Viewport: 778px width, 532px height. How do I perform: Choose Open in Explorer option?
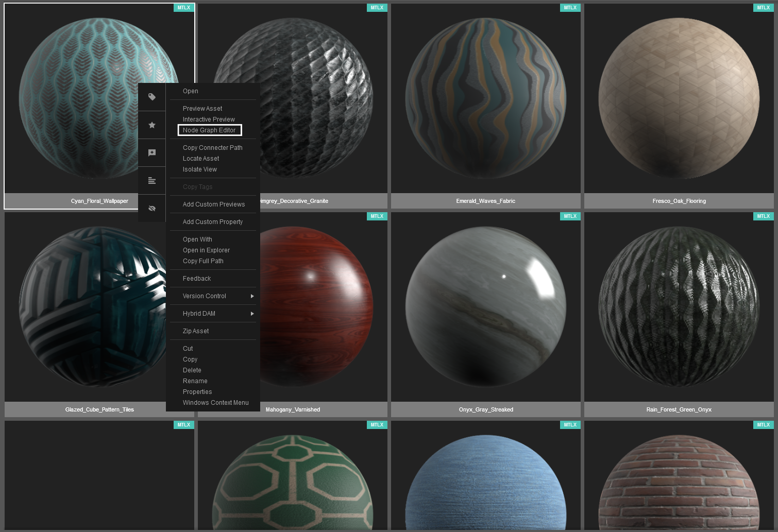[x=206, y=250]
